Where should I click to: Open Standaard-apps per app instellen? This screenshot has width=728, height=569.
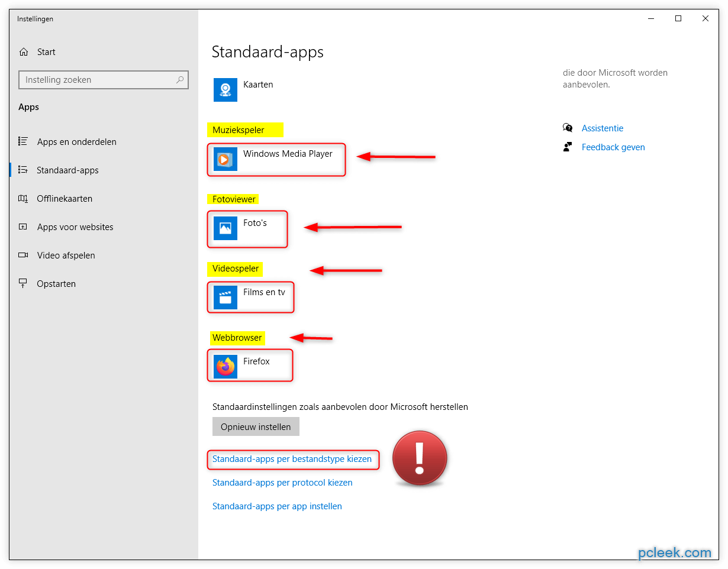click(277, 506)
